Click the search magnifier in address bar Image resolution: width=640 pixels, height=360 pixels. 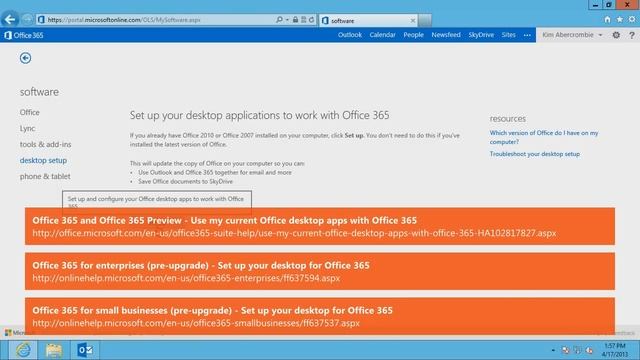coord(279,20)
